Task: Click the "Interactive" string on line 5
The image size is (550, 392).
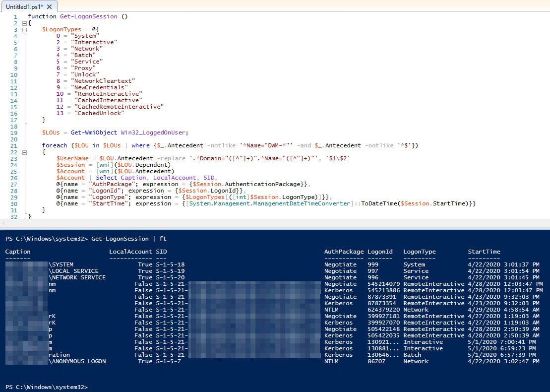Action: (94, 42)
